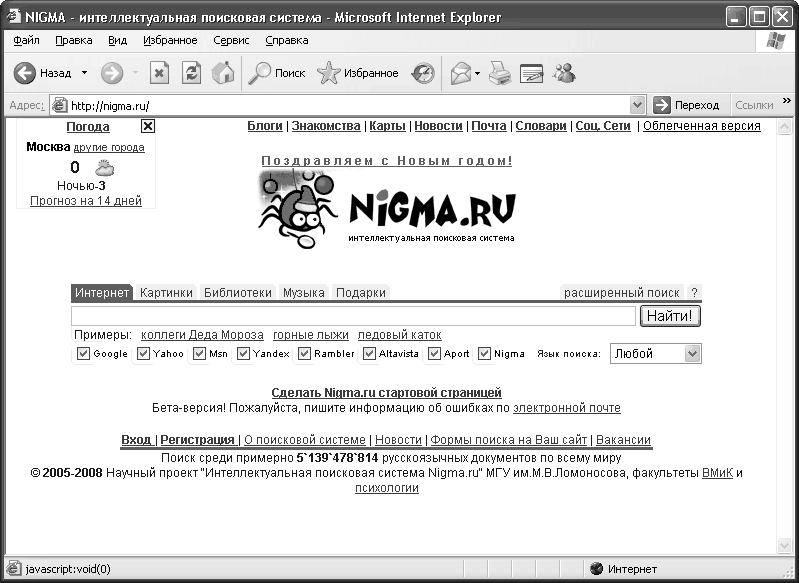Click the Print icon in toolbar

tap(500, 73)
